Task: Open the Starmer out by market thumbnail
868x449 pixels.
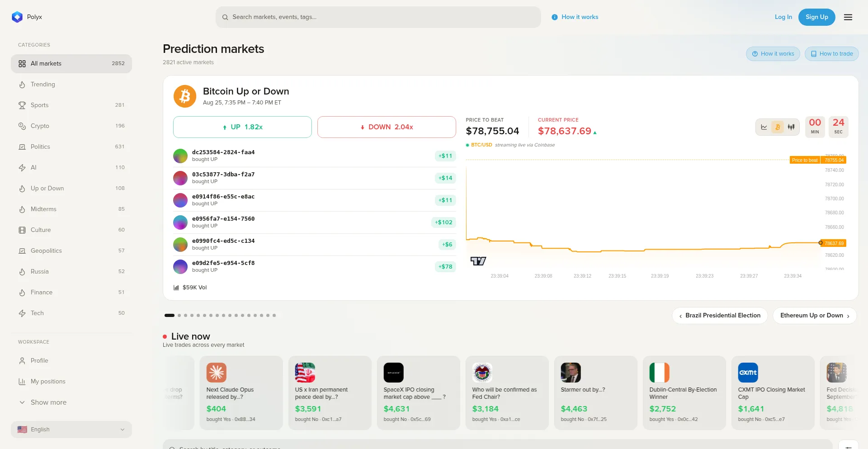Action: (571, 373)
